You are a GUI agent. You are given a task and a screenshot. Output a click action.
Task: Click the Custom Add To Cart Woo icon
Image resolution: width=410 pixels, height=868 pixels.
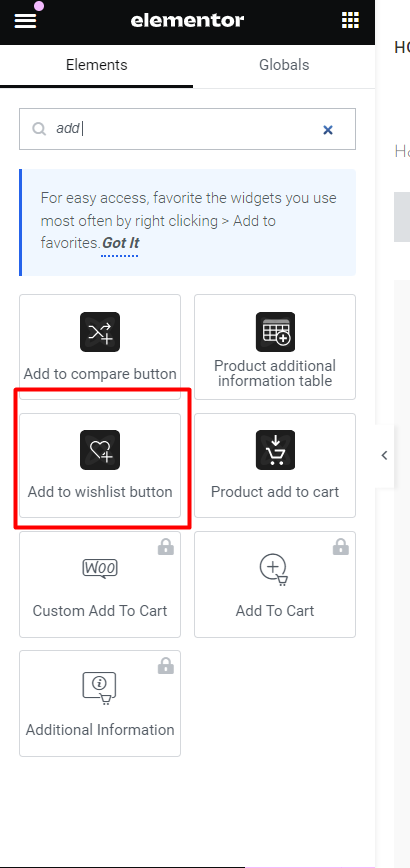100,569
